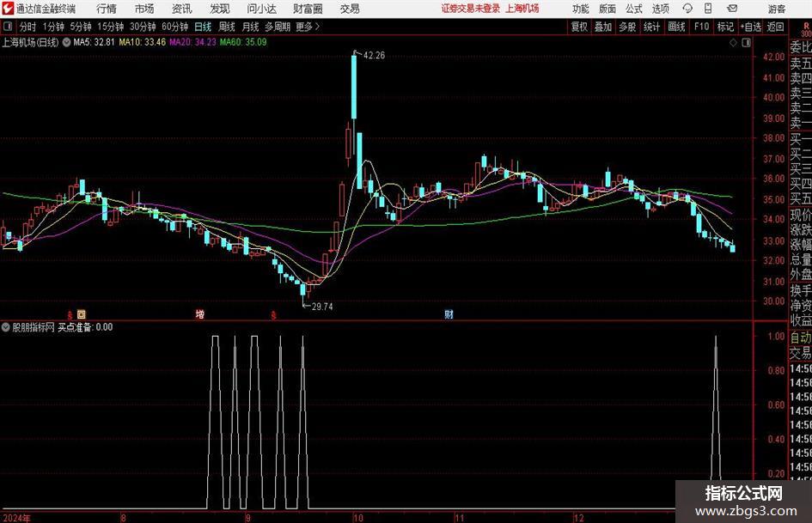Switch to the 5分钟 period tab

pyautogui.click(x=80, y=27)
